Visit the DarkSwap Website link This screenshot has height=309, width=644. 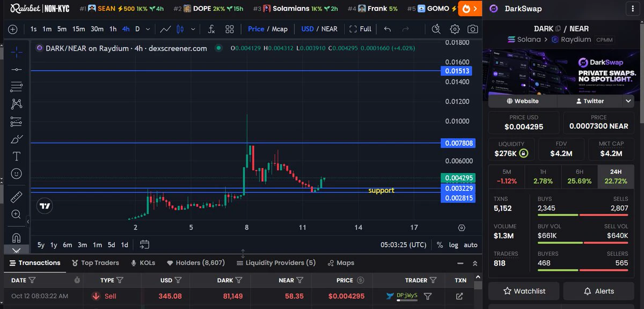pyautogui.click(x=523, y=101)
